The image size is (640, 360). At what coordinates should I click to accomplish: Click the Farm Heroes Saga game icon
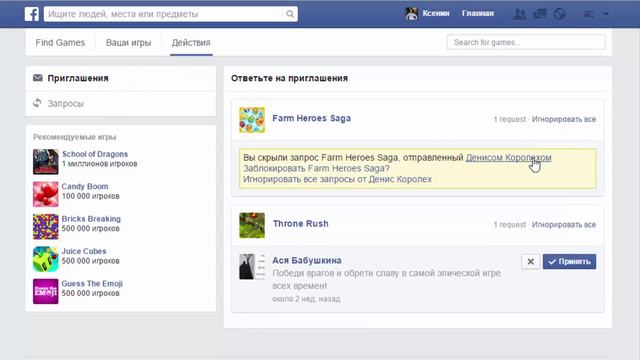coord(252,120)
